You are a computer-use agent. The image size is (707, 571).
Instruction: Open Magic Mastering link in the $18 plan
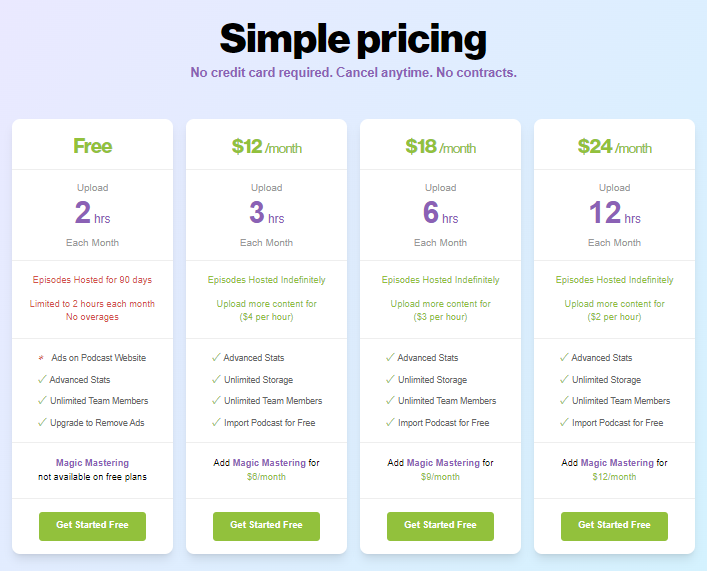click(444, 463)
